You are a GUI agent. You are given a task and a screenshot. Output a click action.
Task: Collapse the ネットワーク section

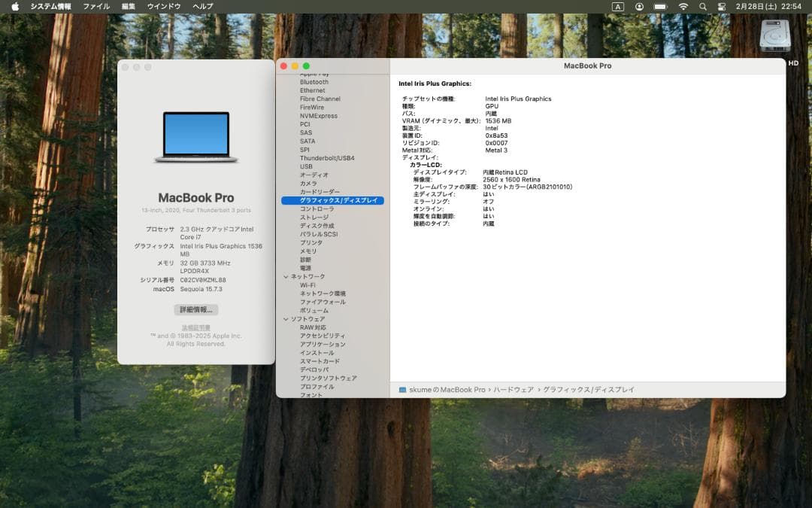286,276
